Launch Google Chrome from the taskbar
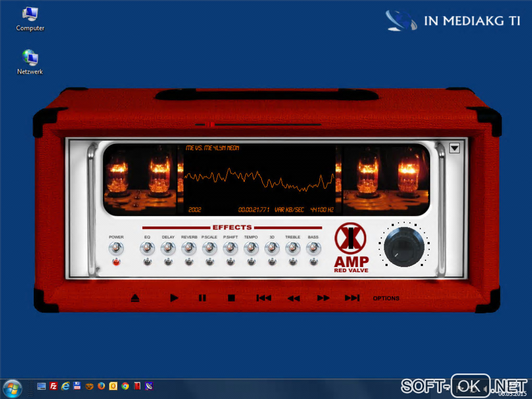This screenshot has width=532, height=399. coord(125,386)
